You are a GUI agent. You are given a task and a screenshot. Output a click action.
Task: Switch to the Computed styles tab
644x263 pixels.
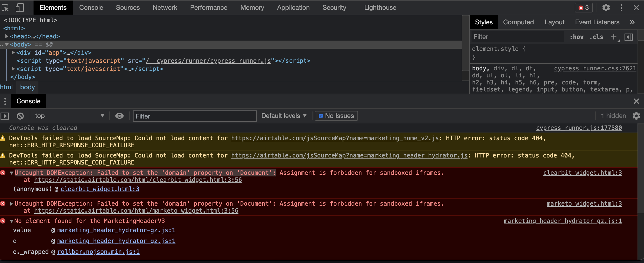[x=518, y=22]
